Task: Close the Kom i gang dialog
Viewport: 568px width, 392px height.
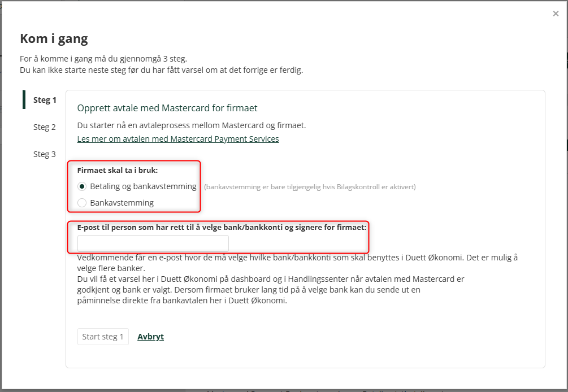Action: coord(556,14)
